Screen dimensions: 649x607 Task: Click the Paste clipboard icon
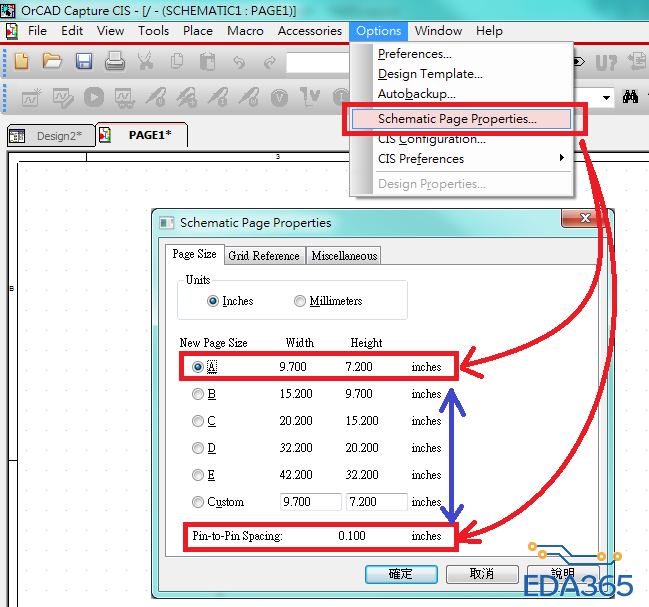pos(208,62)
